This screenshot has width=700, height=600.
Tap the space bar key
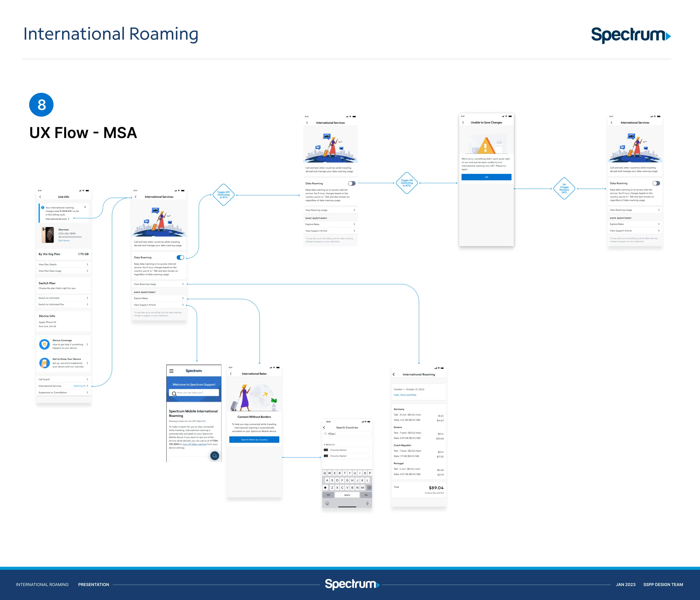click(x=347, y=495)
